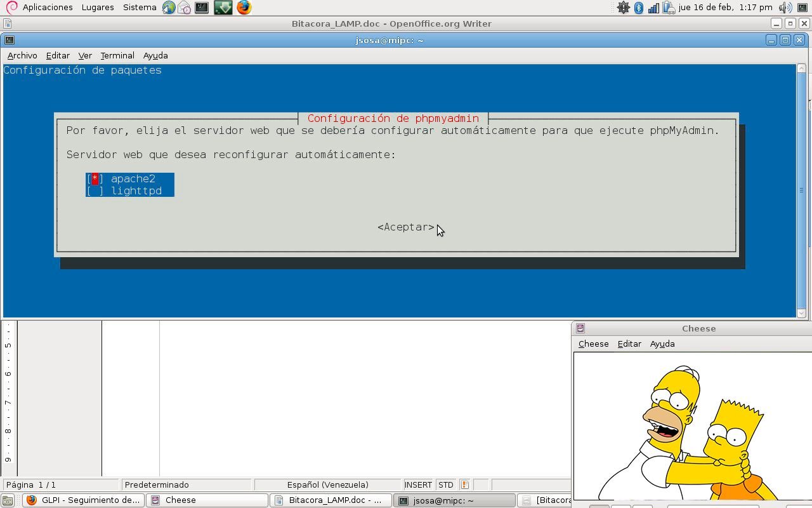Toggle the lighttpd checkbox
812x508 pixels.
[95, 191]
